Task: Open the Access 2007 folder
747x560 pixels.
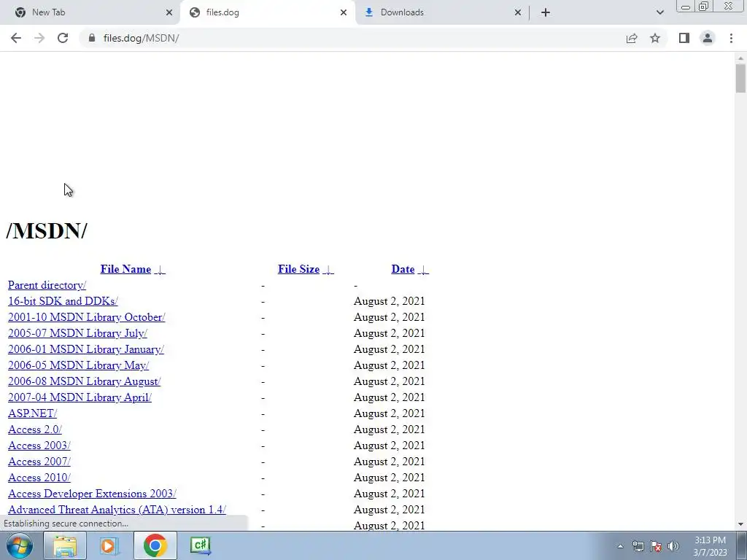Action: coord(39,462)
